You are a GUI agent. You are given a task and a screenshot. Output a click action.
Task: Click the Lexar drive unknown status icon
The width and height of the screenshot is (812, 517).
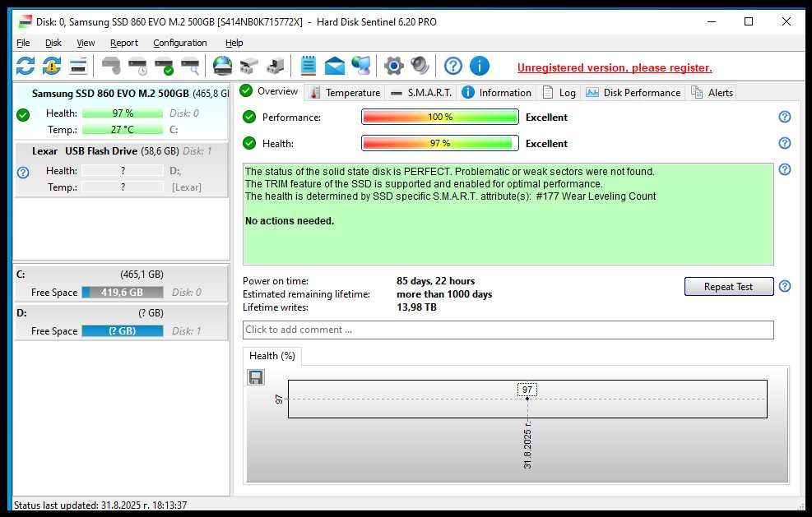[23, 173]
